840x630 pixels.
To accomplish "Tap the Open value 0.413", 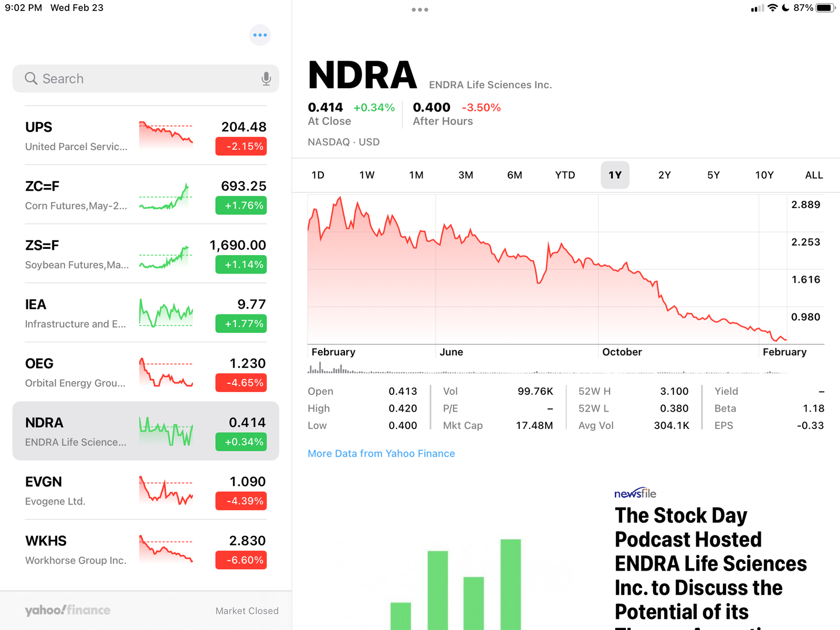I will click(x=403, y=391).
